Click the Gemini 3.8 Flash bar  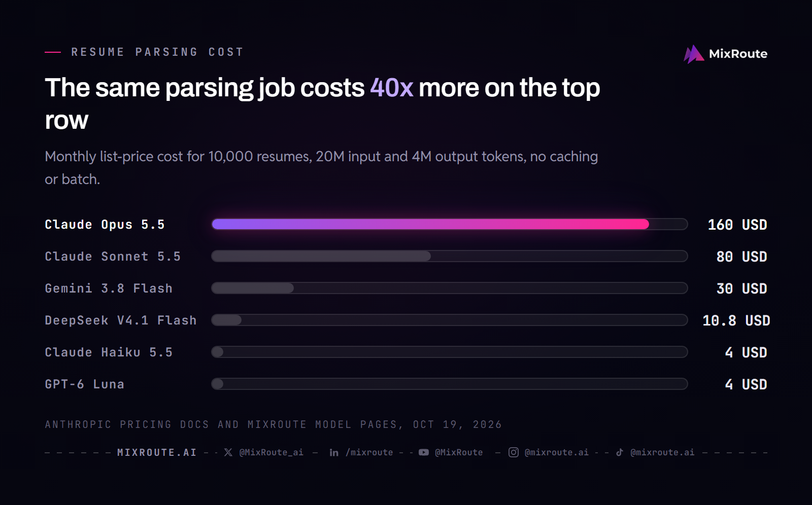point(253,288)
